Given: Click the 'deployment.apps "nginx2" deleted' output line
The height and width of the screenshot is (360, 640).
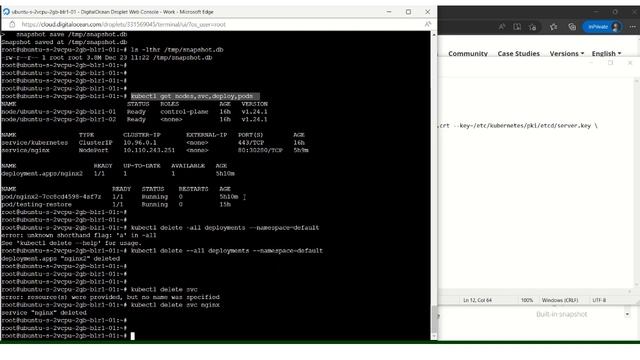Looking at the screenshot, I should tap(60, 259).
